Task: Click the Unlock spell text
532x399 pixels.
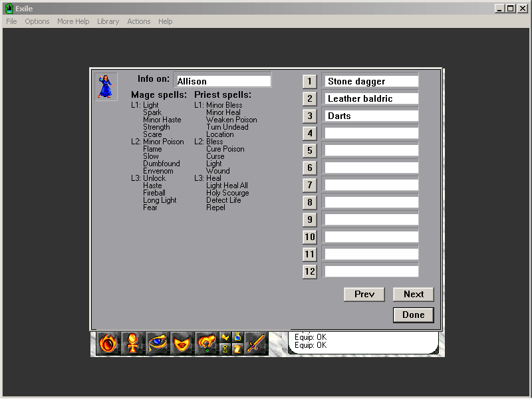Action: click(154, 178)
